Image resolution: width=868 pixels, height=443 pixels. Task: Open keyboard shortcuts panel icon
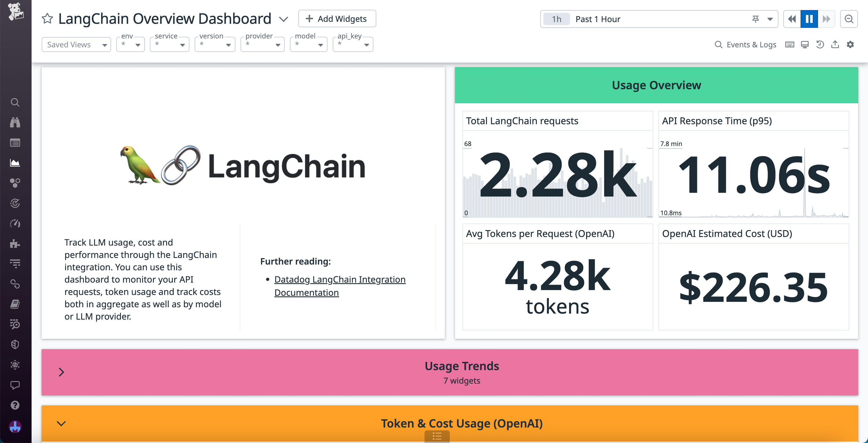coord(789,44)
